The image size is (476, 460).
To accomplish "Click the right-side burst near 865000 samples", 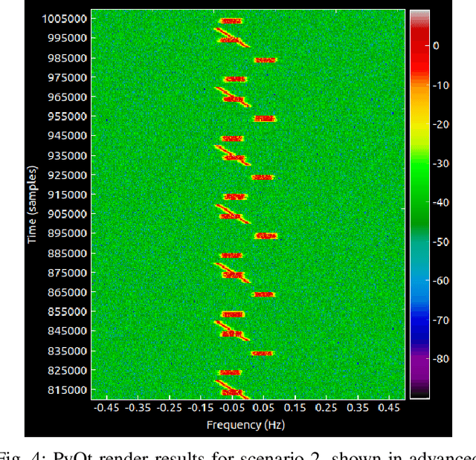I will point(263,294).
